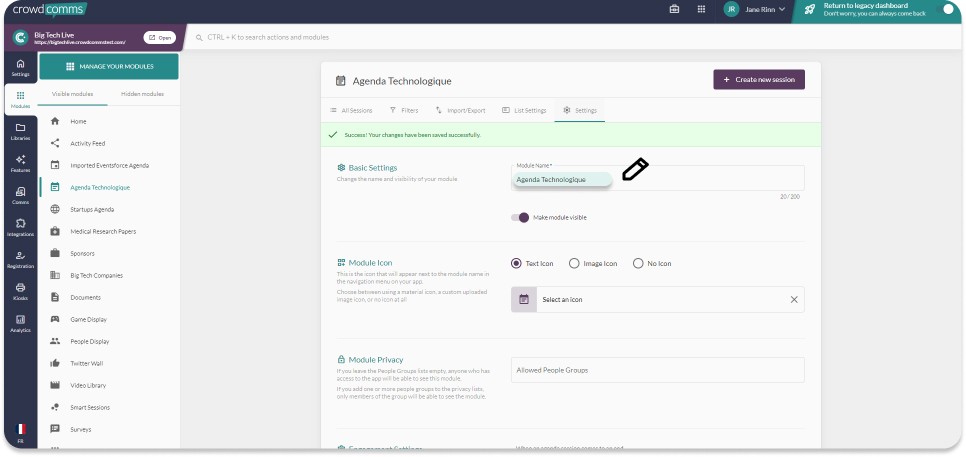Viewport: 966px width, 457px height.
Task: Choose the No Icon radio option
Action: tap(638, 263)
